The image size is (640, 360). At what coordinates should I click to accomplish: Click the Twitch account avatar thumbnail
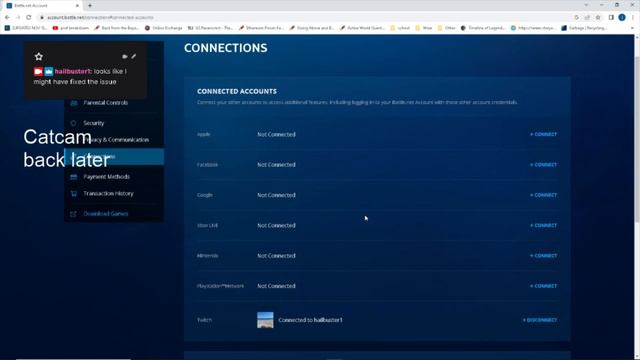point(265,320)
